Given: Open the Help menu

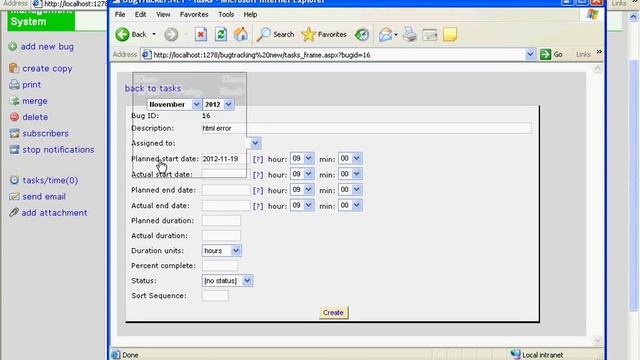Looking at the screenshot, I should [x=250, y=14].
